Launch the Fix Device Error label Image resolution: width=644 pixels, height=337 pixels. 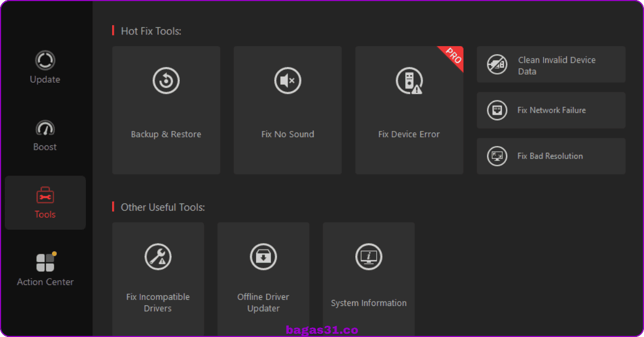tap(409, 135)
